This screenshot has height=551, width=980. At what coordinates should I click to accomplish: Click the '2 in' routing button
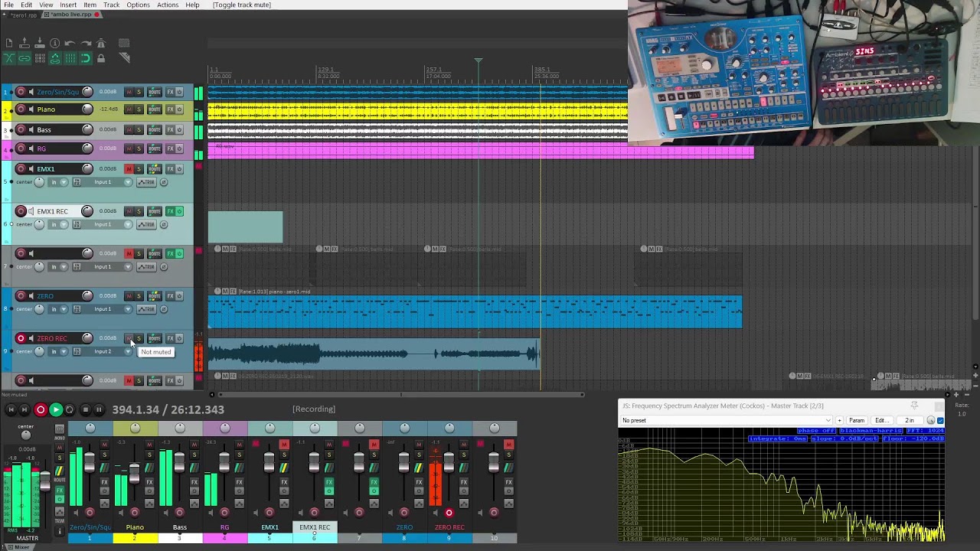[910, 420]
